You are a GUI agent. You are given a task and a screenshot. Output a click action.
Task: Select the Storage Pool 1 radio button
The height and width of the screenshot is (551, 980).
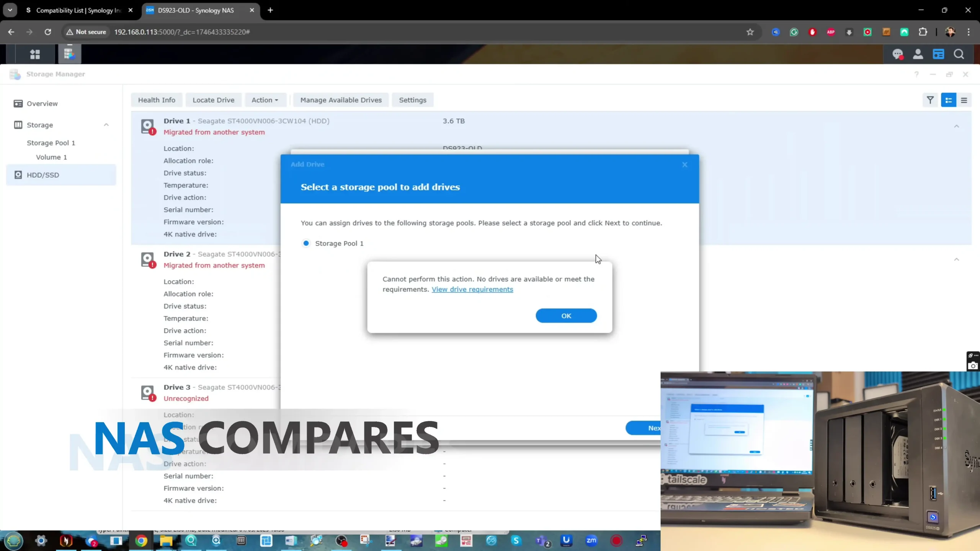click(x=306, y=243)
